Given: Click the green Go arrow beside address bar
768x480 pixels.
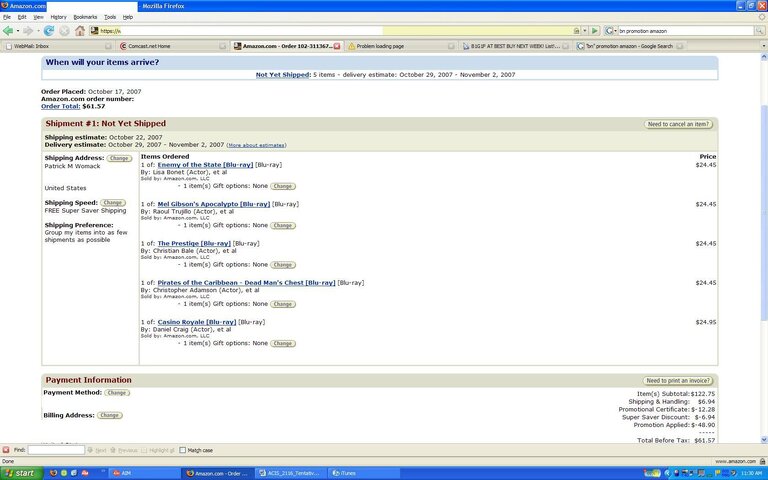Looking at the screenshot, I should [x=595, y=31].
